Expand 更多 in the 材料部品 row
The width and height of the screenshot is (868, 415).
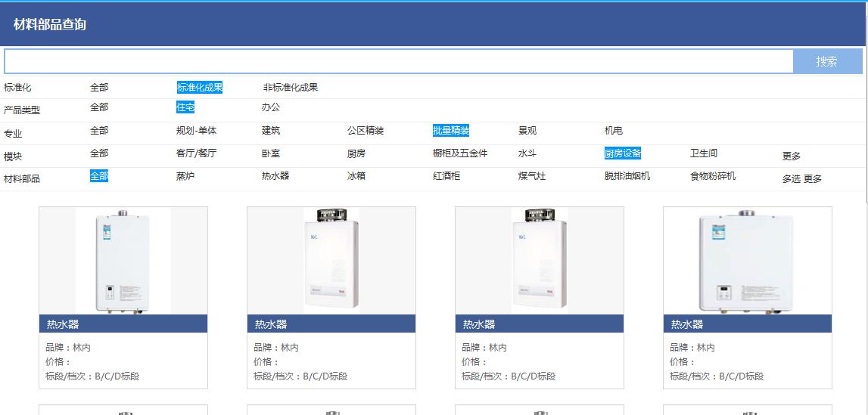pos(813,179)
